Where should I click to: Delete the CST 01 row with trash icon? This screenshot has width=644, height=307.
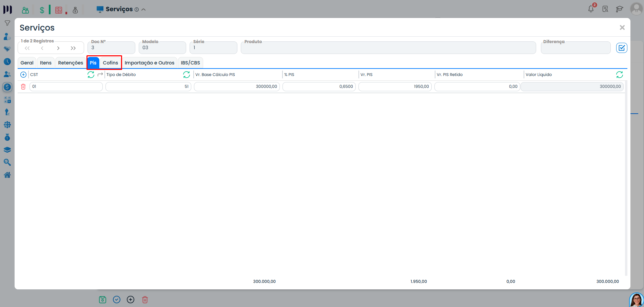[x=23, y=87]
